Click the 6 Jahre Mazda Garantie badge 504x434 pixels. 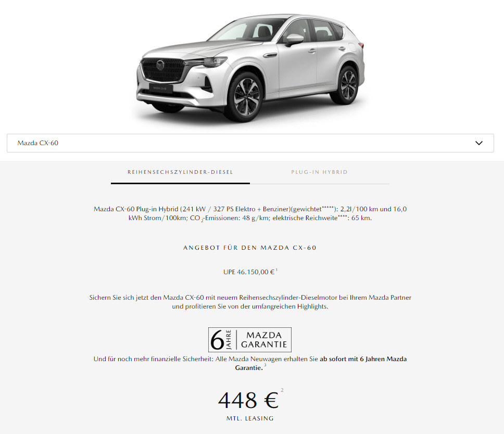tap(250, 340)
